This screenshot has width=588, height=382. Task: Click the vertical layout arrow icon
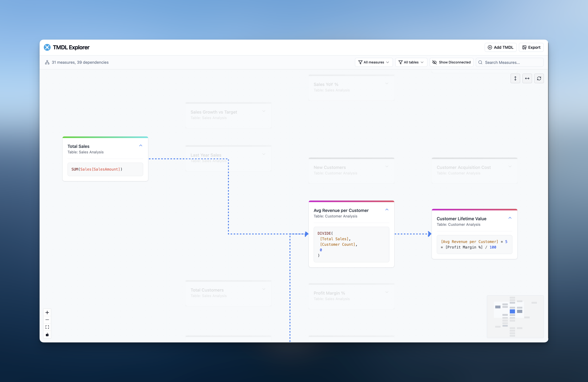(515, 78)
